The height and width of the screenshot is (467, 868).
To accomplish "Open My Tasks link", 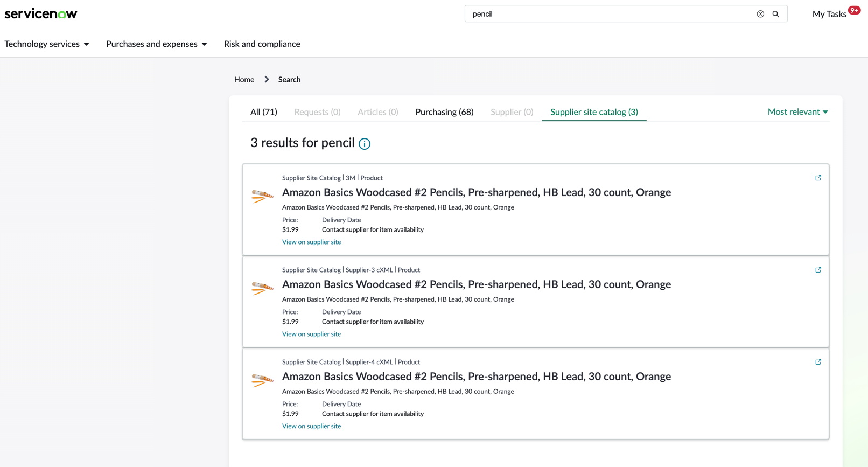I will [x=829, y=15].
